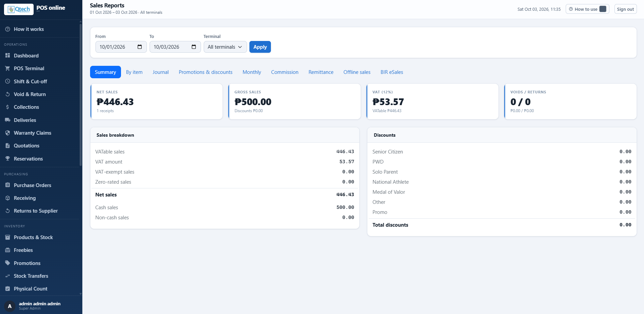The width and height of the screenshot is (644, 314).
Task: Switch to the BIR eSales tab
Action: click(392, 72)
